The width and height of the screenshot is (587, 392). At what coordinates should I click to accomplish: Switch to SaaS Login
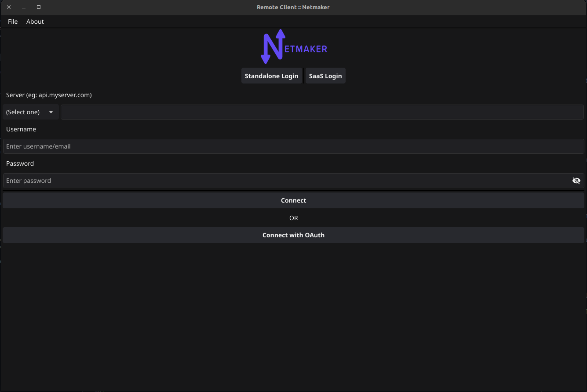[x=325, y=76]
